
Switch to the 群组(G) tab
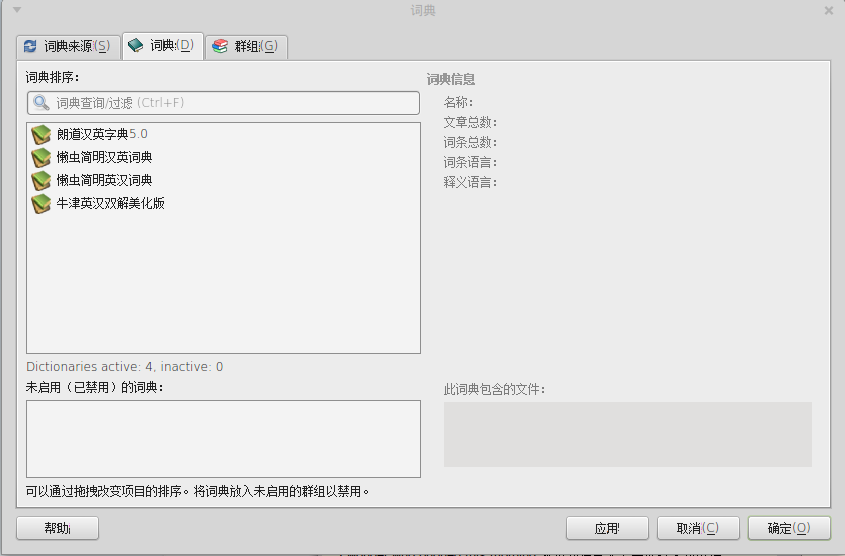pyautogui.click(x=246, y=47)
